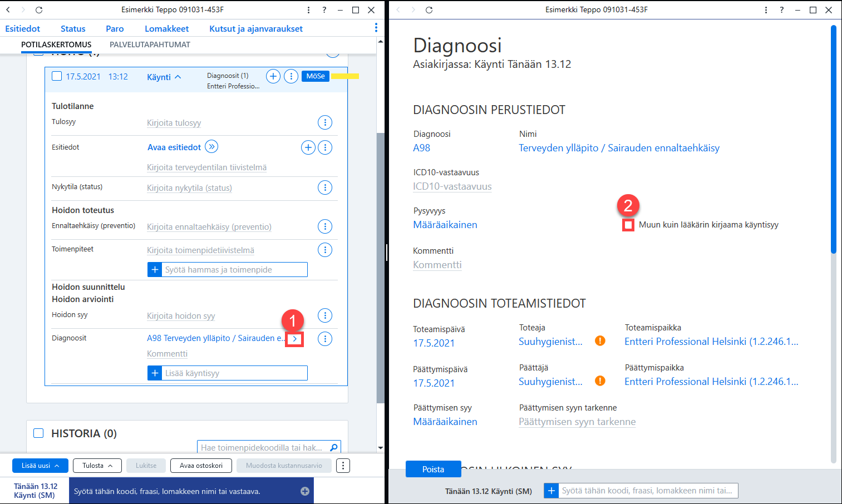Tick the checkbox beside 17.5.2021 visit
842x504 pixels.
(x=57, y=76)
